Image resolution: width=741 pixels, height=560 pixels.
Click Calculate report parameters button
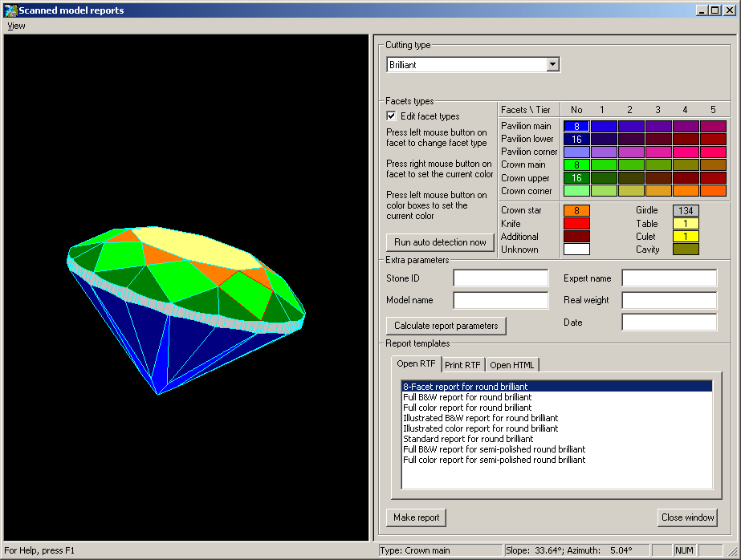tap(446, 326)
